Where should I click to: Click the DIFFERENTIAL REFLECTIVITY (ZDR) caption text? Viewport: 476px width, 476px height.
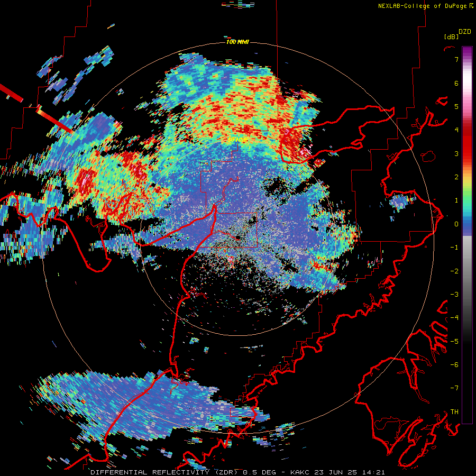point(165,472)
